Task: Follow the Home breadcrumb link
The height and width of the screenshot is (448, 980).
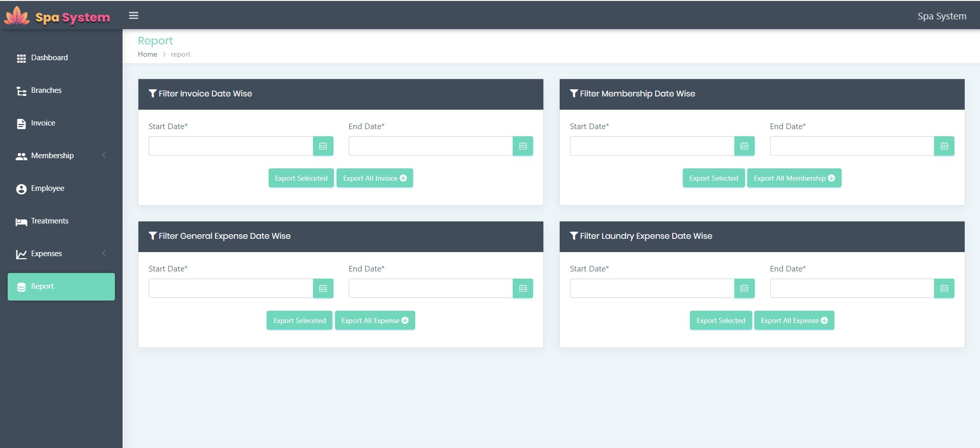Action: [148, 54]
